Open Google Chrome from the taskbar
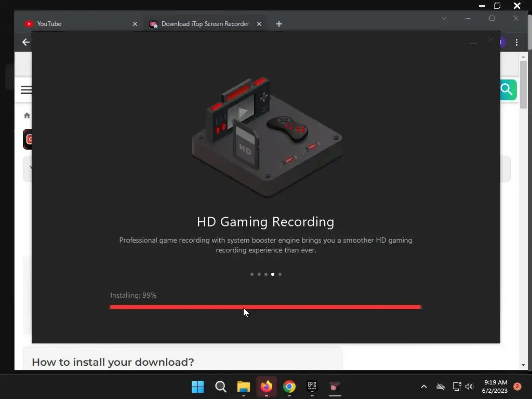This screenshot has width=532, height=399. coord(289,387)
